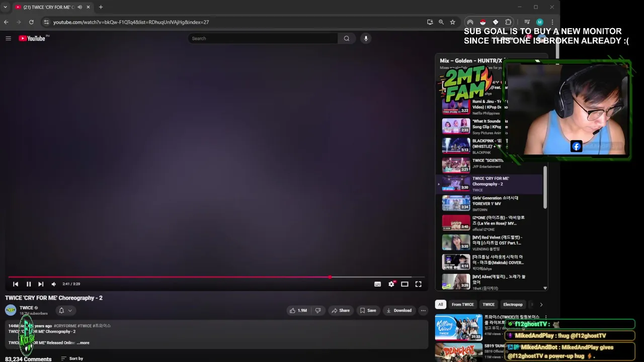Click the address bar URL
This screenshot has height=362, width=644.
[131, 22]
